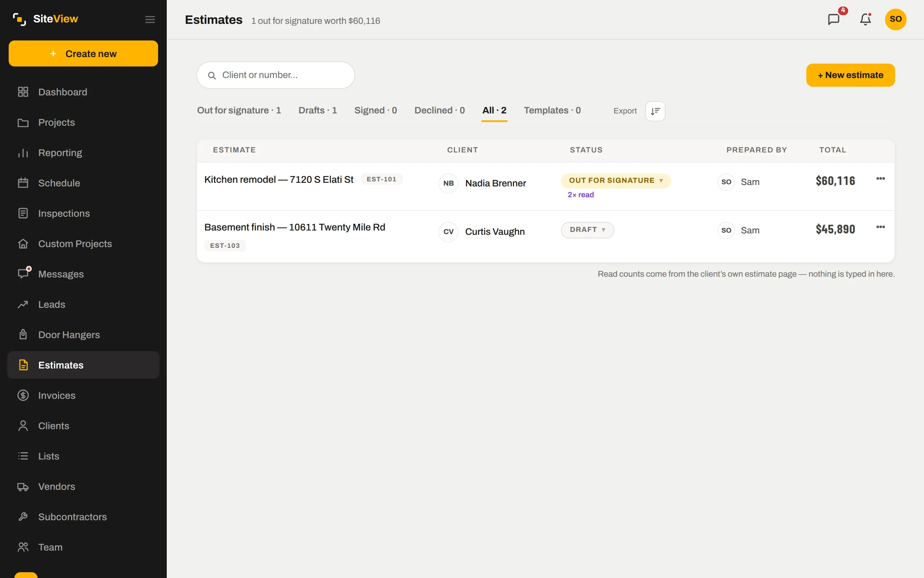This screenshot has height=578, width=924.
Task: Collapse sidebar with hamburger menu icon
Action: 150,20
